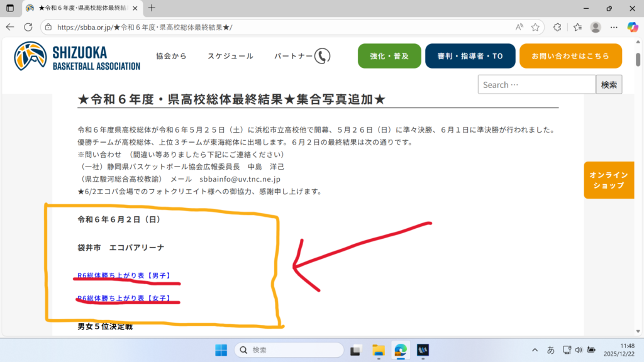Open the R6総体勝ち上がり表【女子】 link
The width and height of the screenshot is (644, 362).
pyautogui.click(x=124, y=299)
